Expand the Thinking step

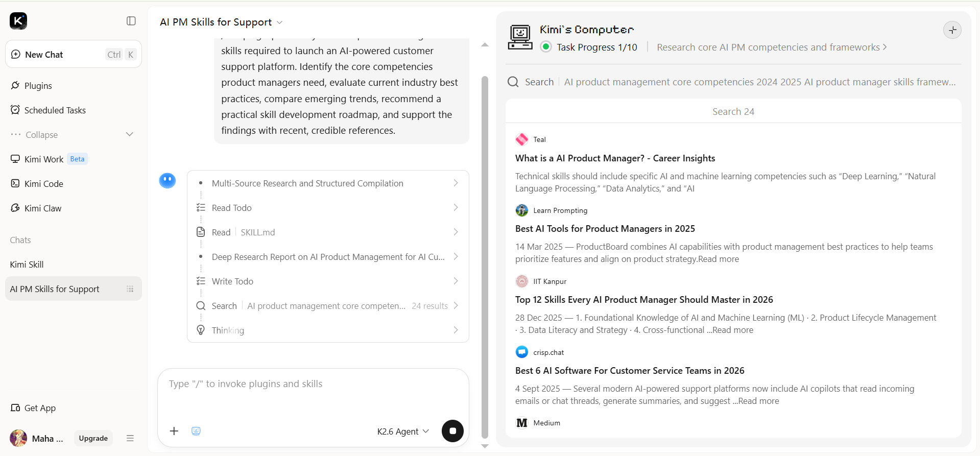[x=328, y=330]
